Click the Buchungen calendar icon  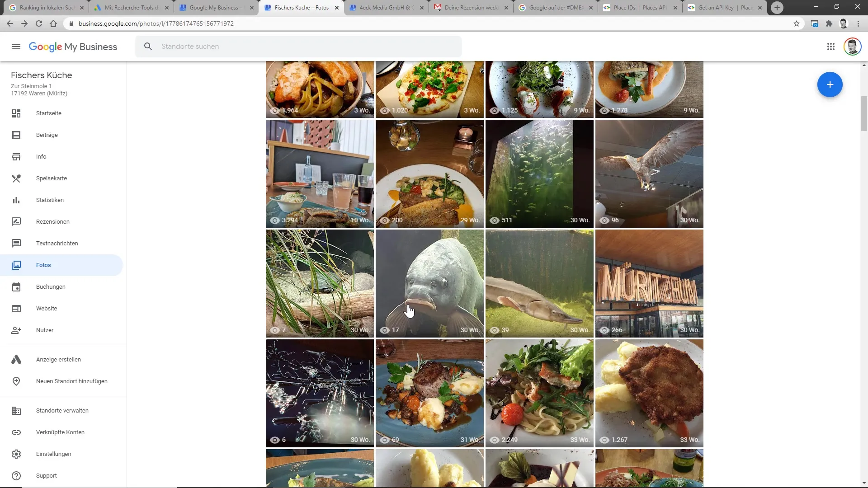16,287
